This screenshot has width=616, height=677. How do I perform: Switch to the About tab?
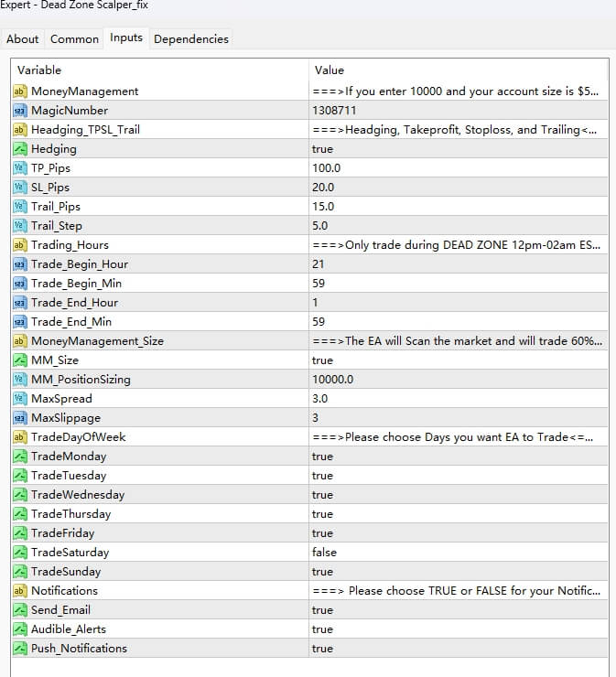pos(23,38)
